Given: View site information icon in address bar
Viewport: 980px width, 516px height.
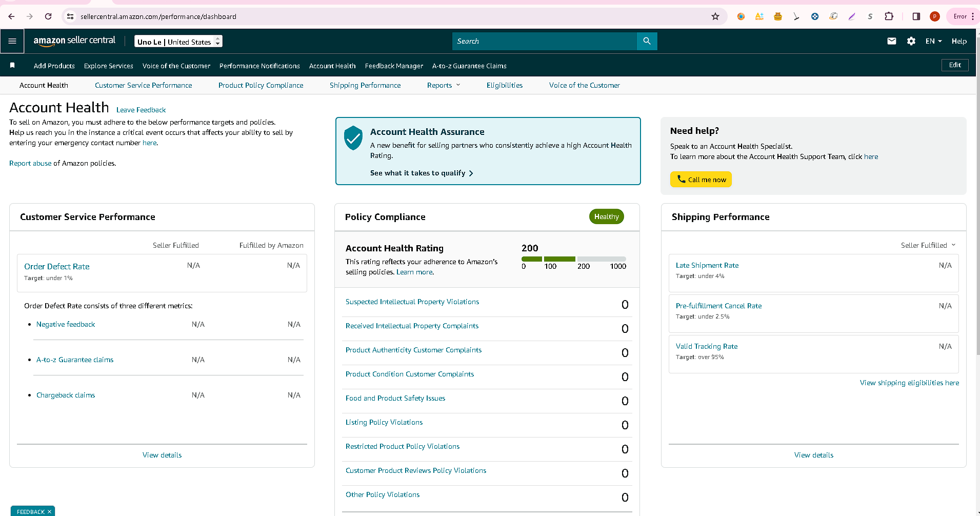Looking at the screenshot, I should pyautogui.click(x=70, y=16).
